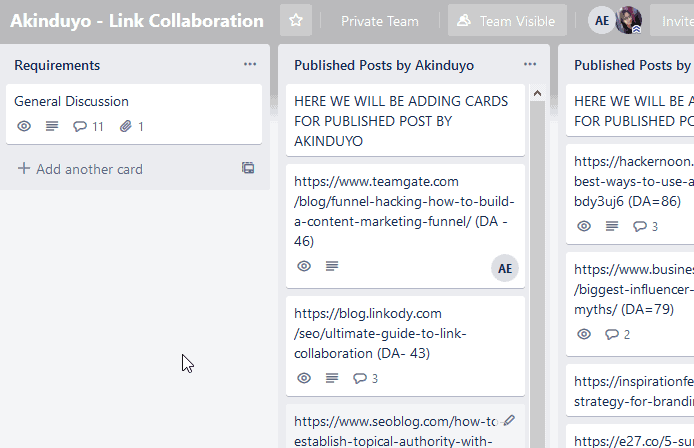Click the board title Akinduyo - Link Collaboration

click(x=137, y=21)
